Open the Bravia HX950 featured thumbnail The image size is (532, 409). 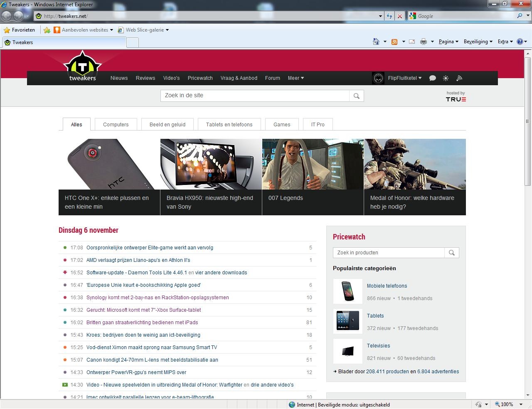pyautogui.click(x=211, y=165)
